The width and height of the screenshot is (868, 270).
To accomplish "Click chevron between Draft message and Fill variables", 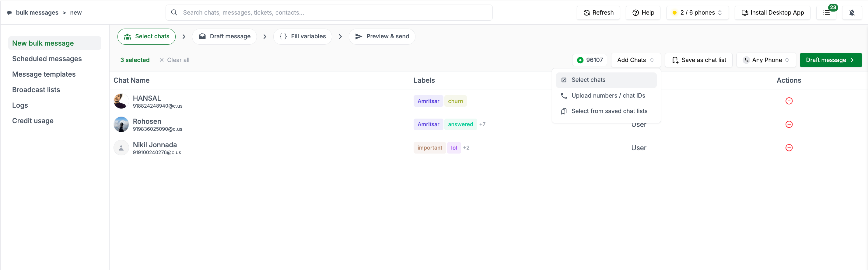I will click(265, 36).
